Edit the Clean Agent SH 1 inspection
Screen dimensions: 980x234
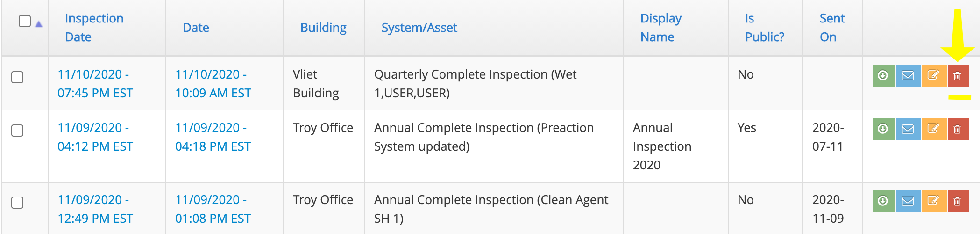pyautogui.click(x=934, y=201)
